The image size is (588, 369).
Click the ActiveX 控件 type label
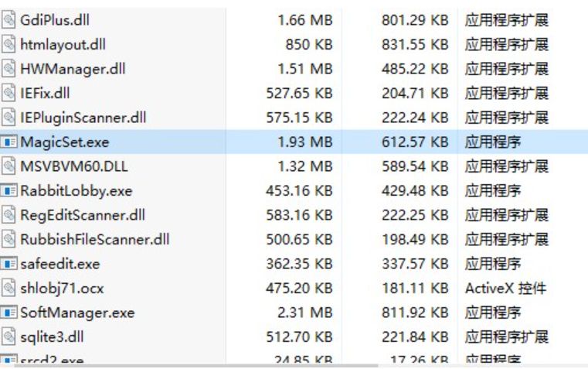[x=505, y=289]
